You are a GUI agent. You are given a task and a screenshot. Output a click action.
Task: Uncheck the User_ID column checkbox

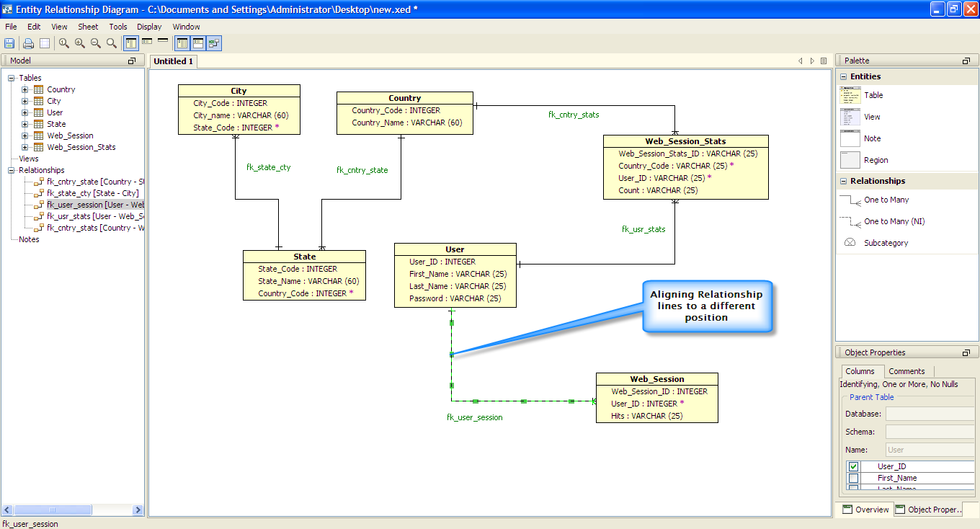(853, 466)
